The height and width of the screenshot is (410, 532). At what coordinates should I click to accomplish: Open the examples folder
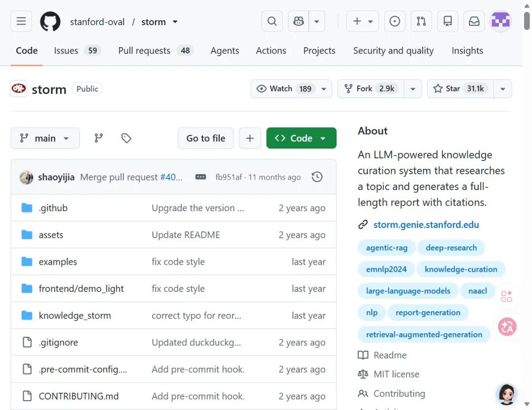click(x=58, y=261)
